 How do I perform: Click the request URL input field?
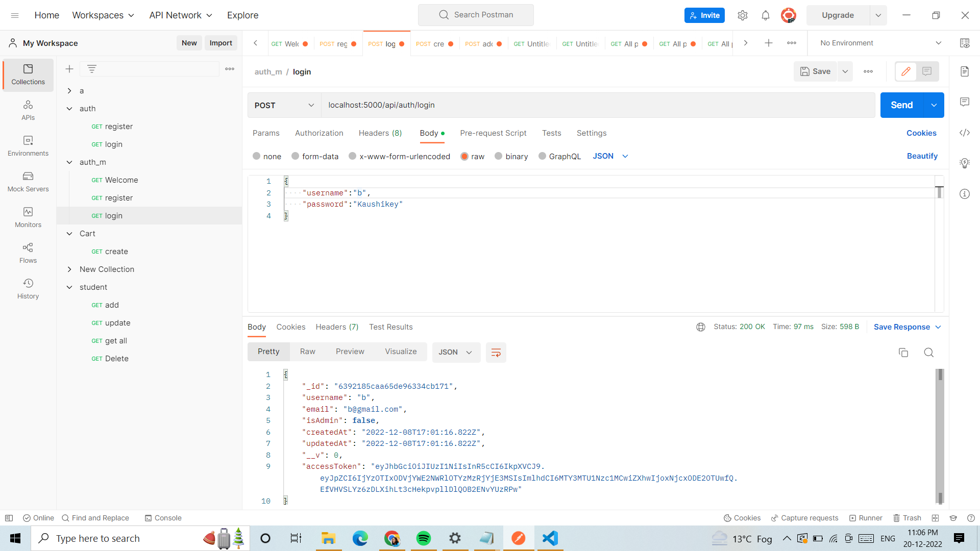point(561,105)
